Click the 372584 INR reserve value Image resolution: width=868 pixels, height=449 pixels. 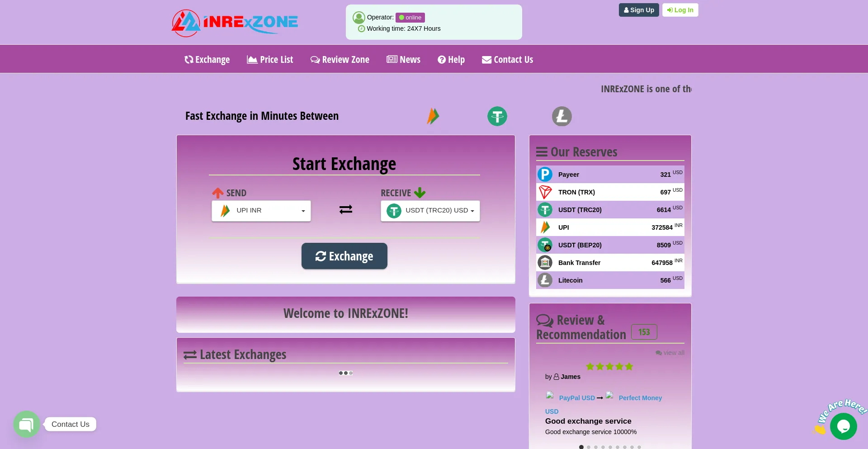pyautogui.click(x=667, y=227)
